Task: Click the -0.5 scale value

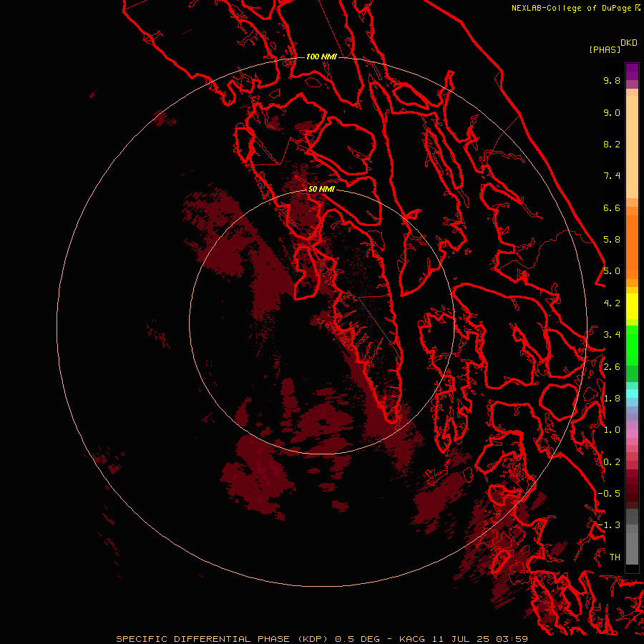Action: [609, 494]
